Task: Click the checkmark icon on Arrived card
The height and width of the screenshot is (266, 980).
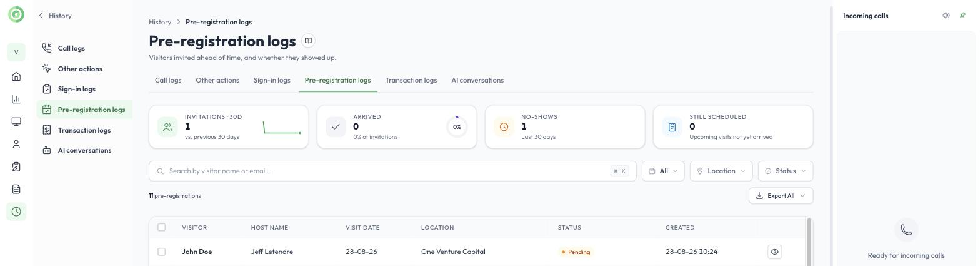Action: (336, 127)
